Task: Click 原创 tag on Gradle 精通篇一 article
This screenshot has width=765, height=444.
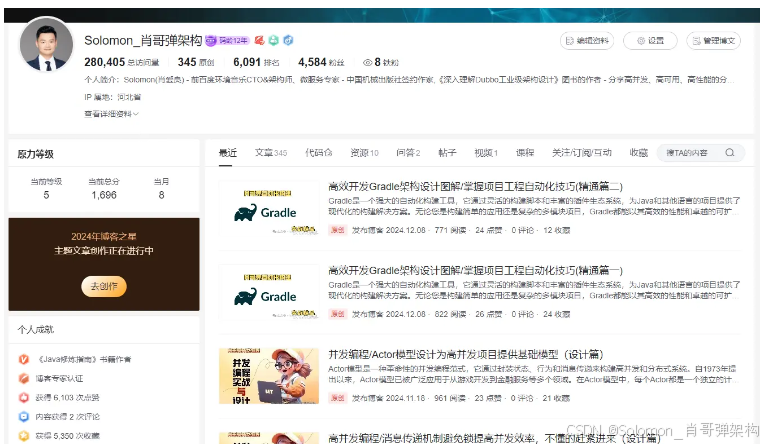Action: (338, 314)
